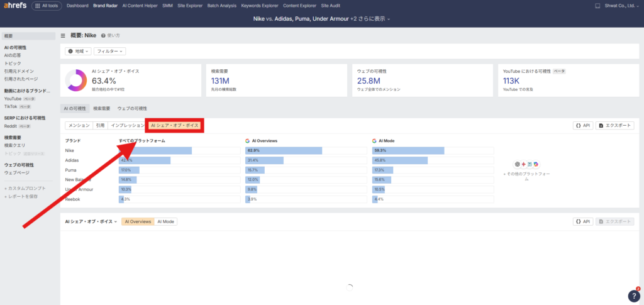This screenshot has width=644, height=305.
Task: Expand the Shwat Co., Ltd. account menu
Action: point(620,6)
